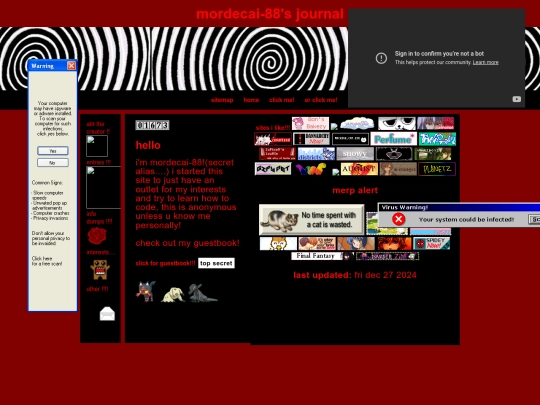Click the Litten cat sprite
The image size is (540, 405).
[x=146, y=291]
